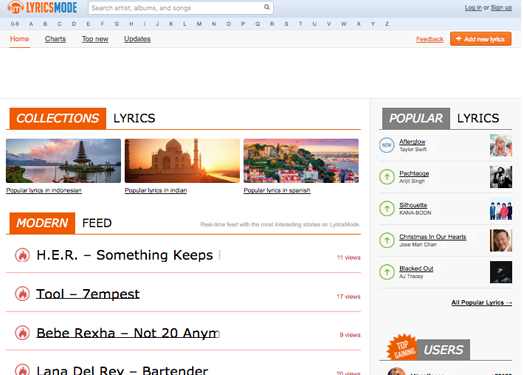This screenshot has width=523, height=375.
Task: Open Popular lyrics in indian link
Action: [x=156, y=191]
